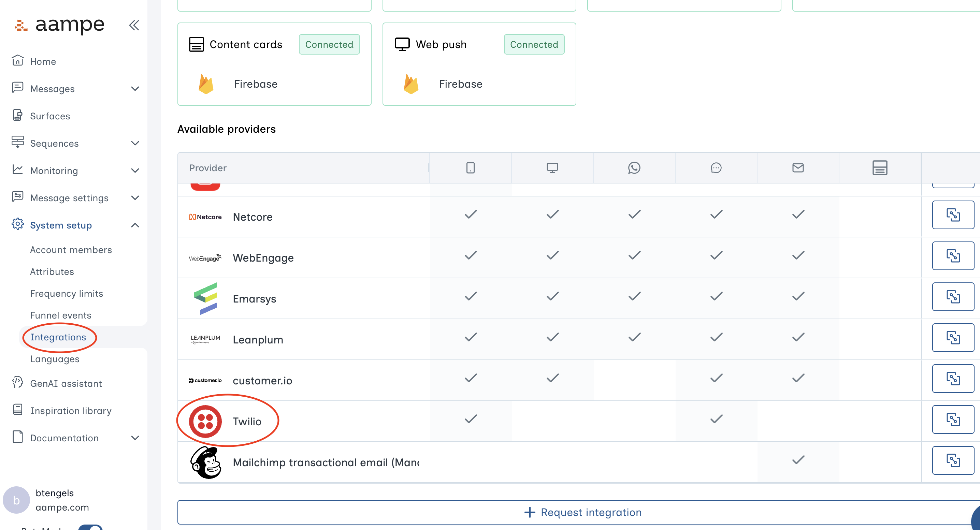Click the WhatsApp column header icon
The height and width of the screenshot is (530, 980).
634,168
